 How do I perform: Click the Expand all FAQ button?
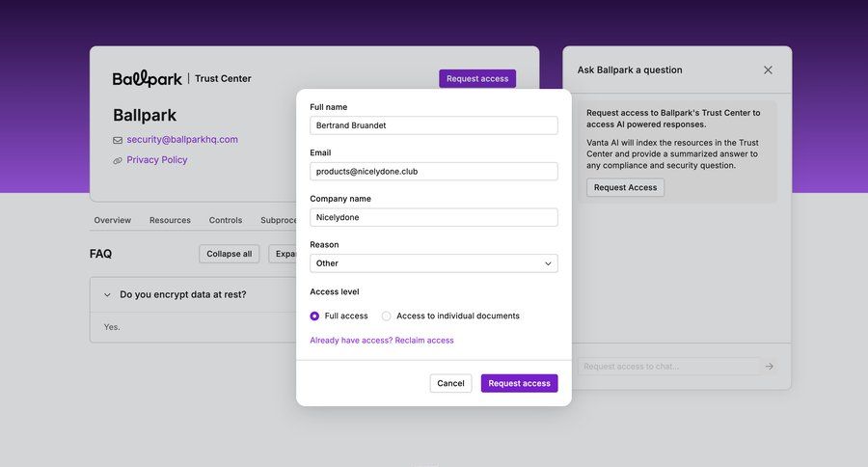(x=283, y=254)
